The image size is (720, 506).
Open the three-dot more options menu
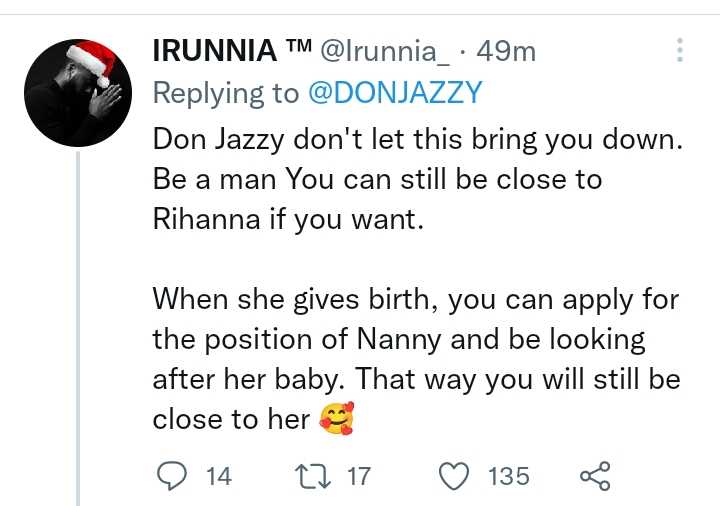(x=680, y=50)
